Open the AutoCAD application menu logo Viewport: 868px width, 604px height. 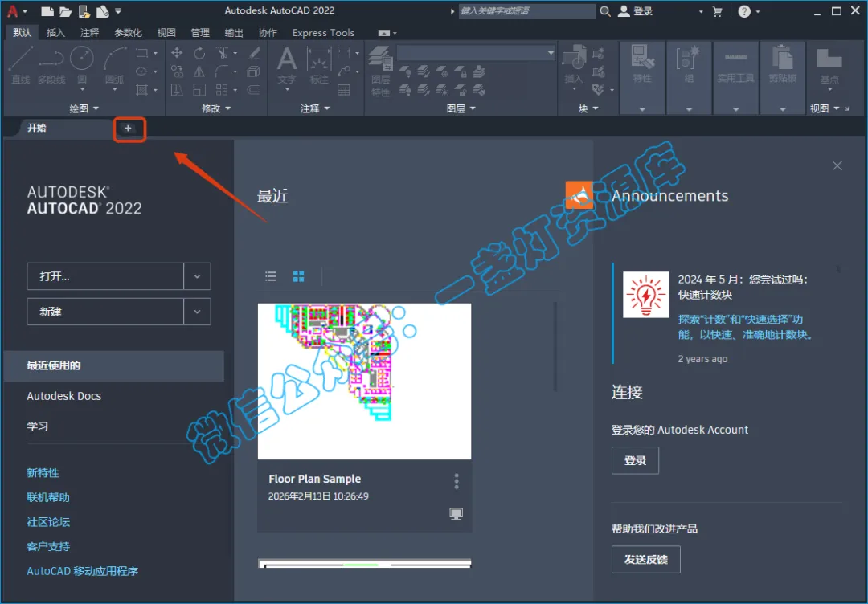(14, 11)
